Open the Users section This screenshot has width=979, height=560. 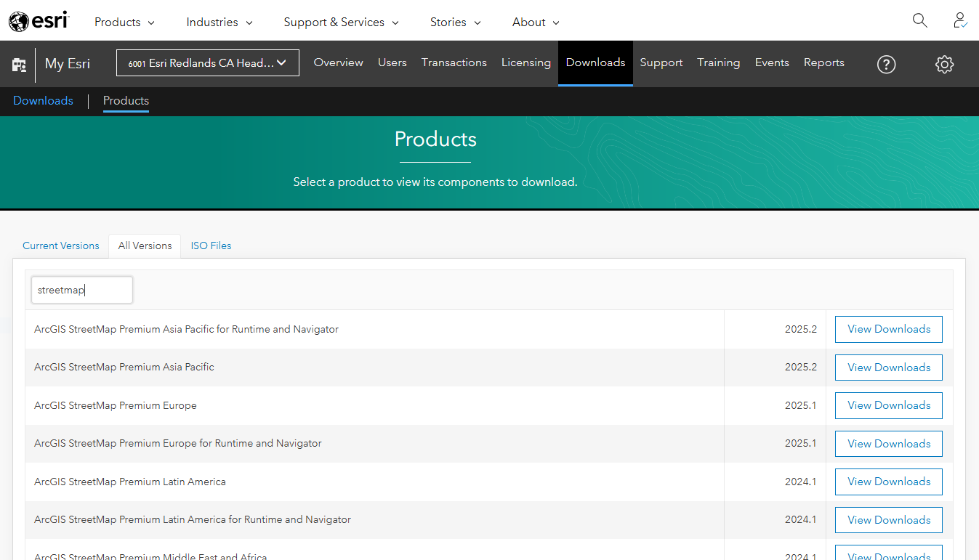[392, 62]
